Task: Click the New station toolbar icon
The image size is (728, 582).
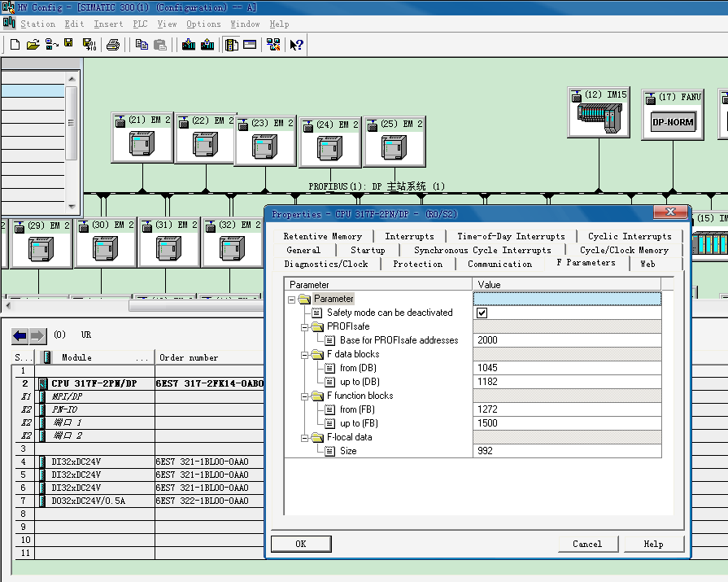Action: (15, 45)
